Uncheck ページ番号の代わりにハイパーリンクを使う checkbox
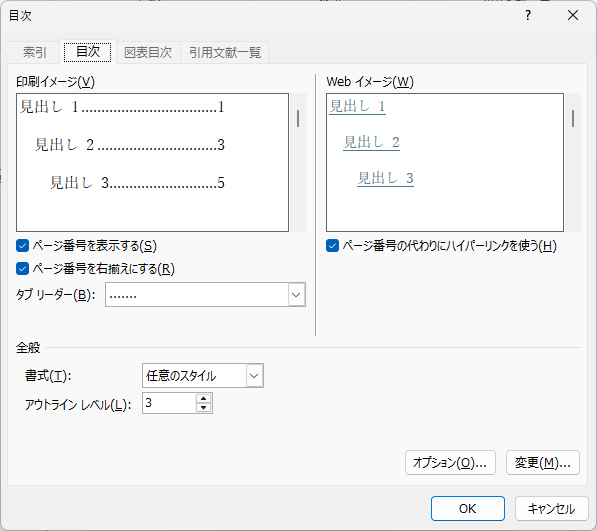 click(332, 246)
